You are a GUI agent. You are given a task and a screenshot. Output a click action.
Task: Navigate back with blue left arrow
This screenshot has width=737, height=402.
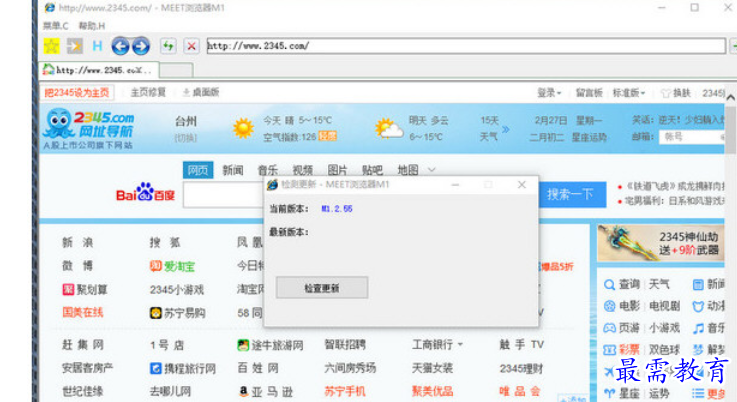[x=120, y=46]
